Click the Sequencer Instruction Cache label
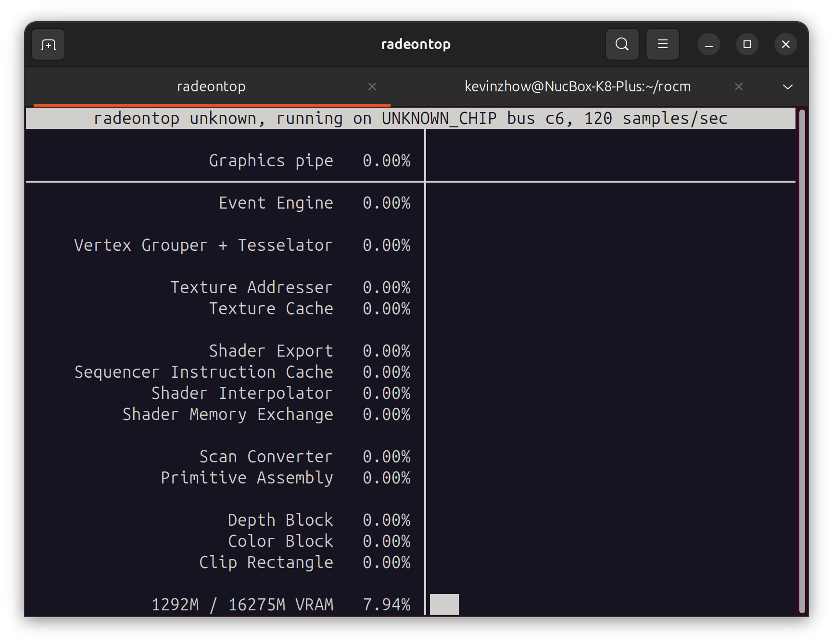833x644 pixels. [x=203, y=372]
